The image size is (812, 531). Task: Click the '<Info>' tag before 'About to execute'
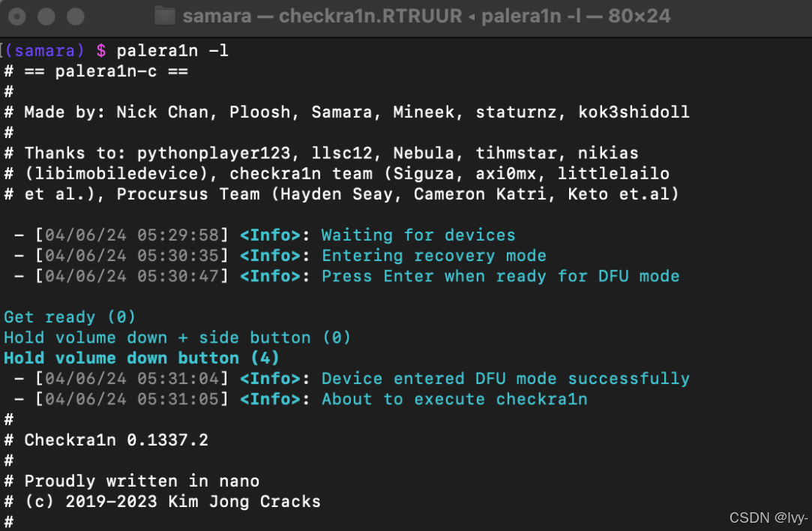[x=271, y=400]
